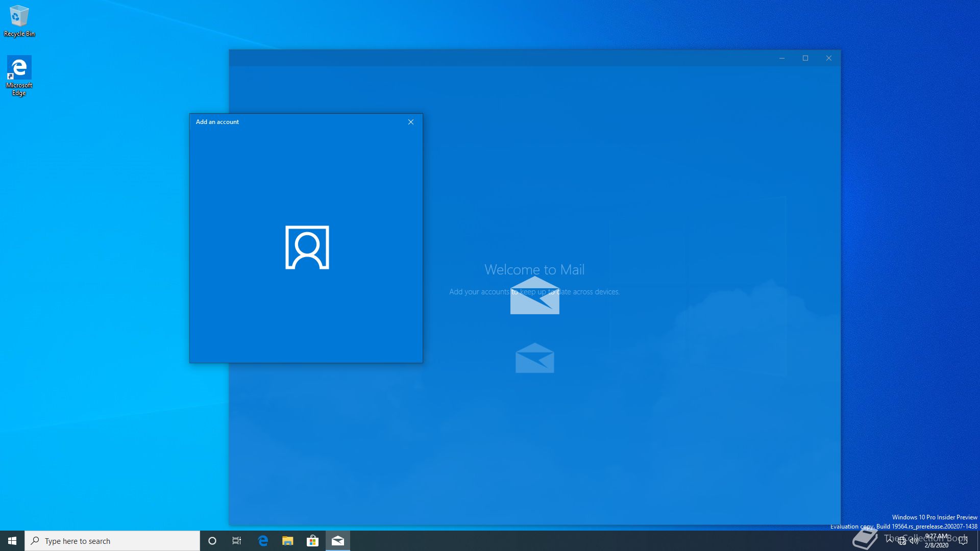Open the volume control tray icon
The width and height of the screenshot is (980, 551).
click(914, 541)
